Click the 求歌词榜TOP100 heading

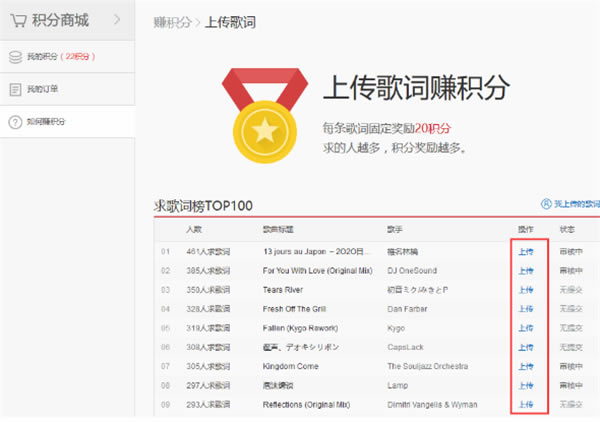203,206
